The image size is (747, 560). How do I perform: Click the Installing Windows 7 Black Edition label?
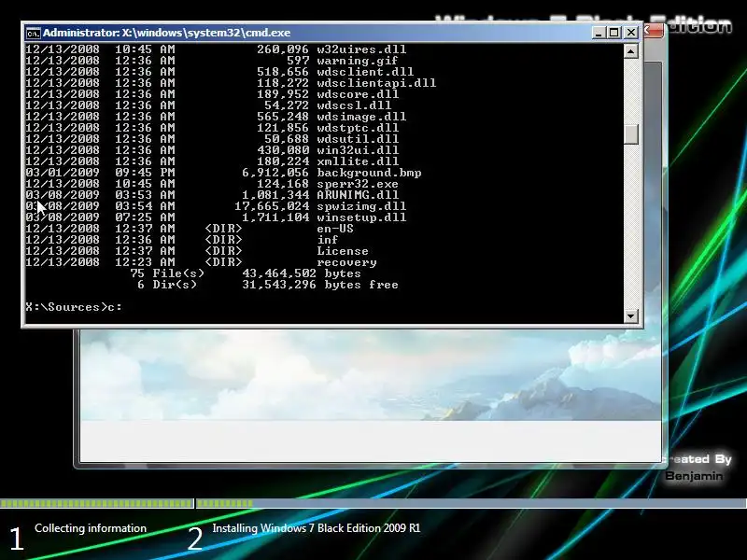(x=317, y=528)
